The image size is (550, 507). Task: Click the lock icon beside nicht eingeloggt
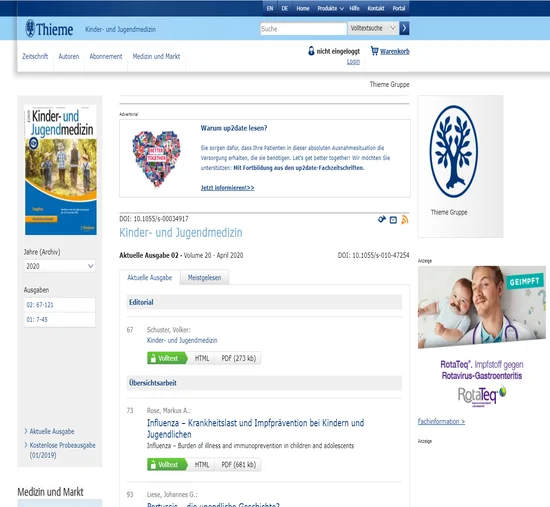[311, 51]
